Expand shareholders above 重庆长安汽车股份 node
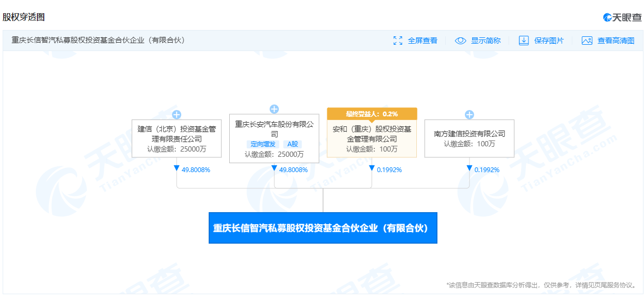 coord(274,109)
